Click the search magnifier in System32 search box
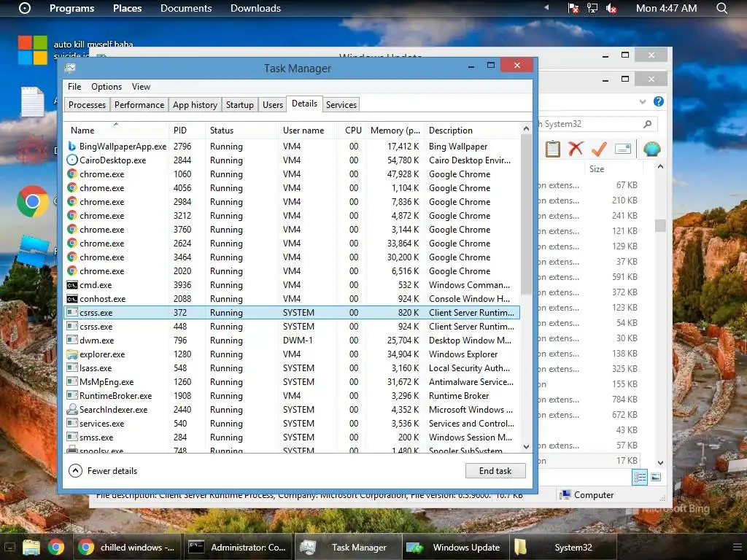747x560 pixels. [647, 124]
